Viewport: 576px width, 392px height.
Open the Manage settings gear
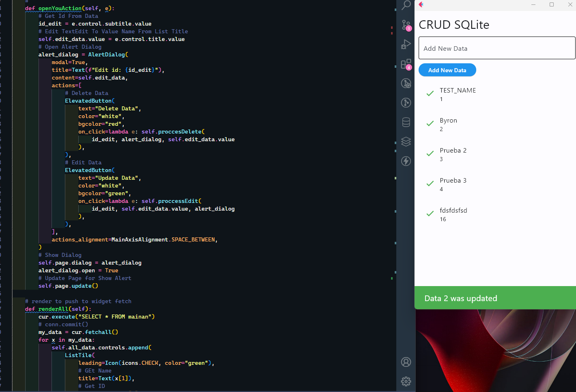pyautogui.click(x=406, y=381)
